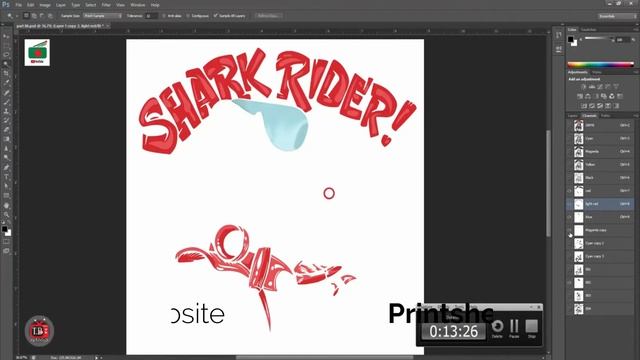Switch to the Paths tab
This screenshot has width=640, height=360.
(605, 116)
